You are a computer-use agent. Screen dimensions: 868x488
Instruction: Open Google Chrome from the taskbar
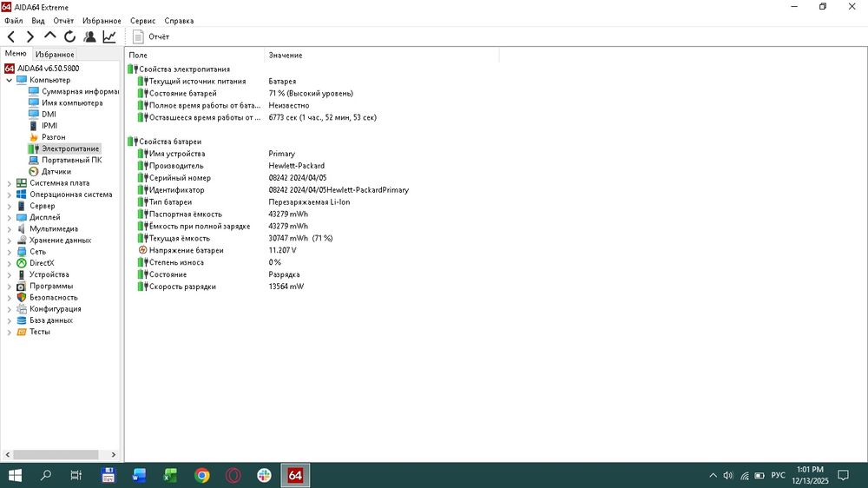202,475
